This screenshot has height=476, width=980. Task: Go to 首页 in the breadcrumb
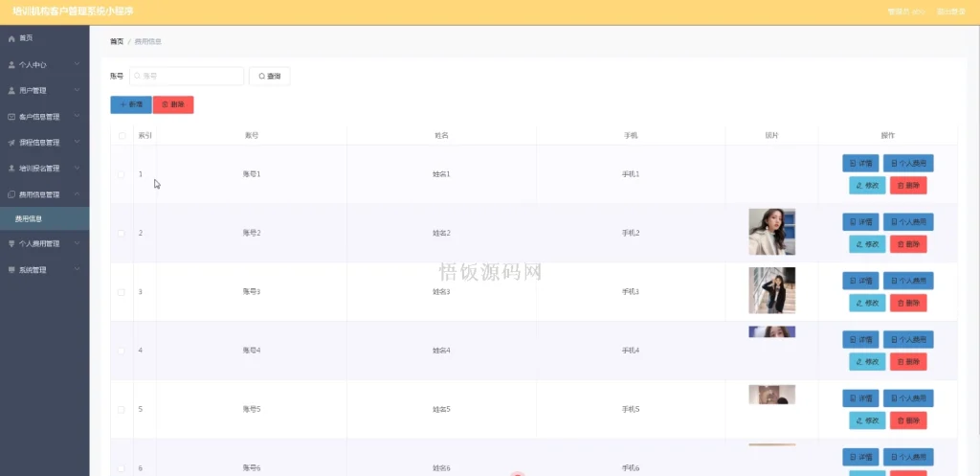[117, 42]
